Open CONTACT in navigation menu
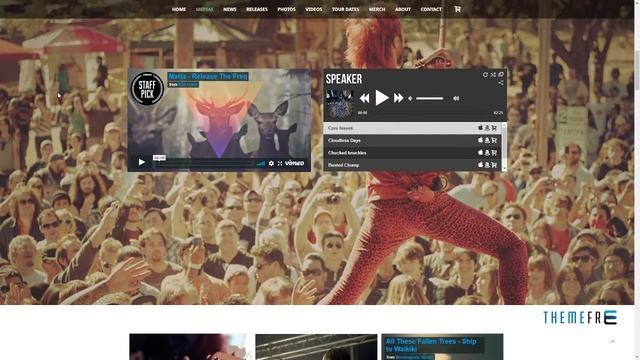The height and width of the screenshot is (360, 640). pyautogui.click(x=431, y=9)
